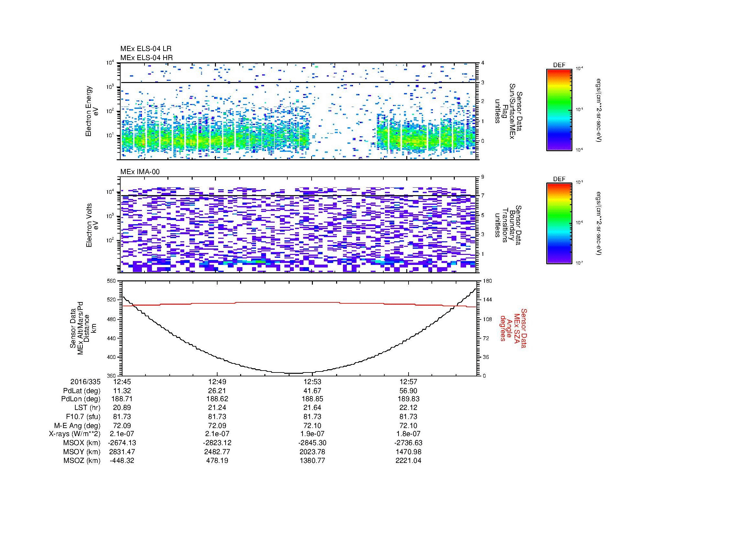The height and width of the screenshot is (534, 756).
Task: Click the 12:57 time tick label
Action: (x=408, y=382)
